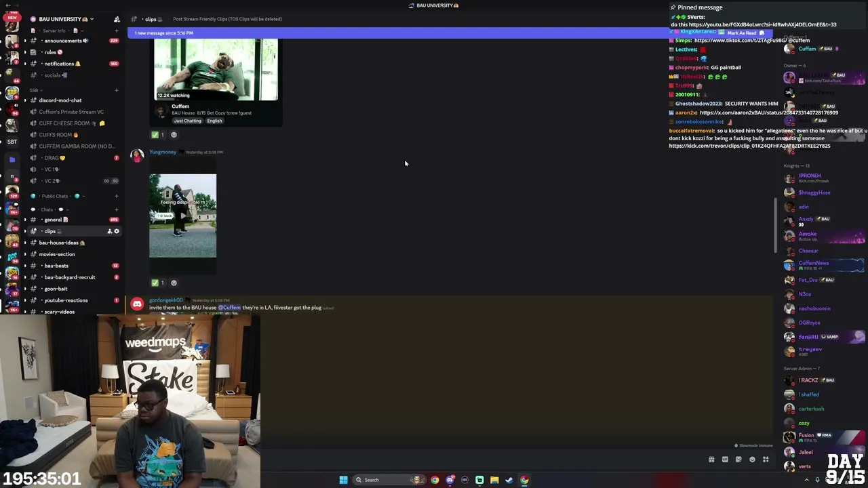The height and width of the screenshot is (488, 868).
Task: Open the GIF picker
Action: point(725,460)
